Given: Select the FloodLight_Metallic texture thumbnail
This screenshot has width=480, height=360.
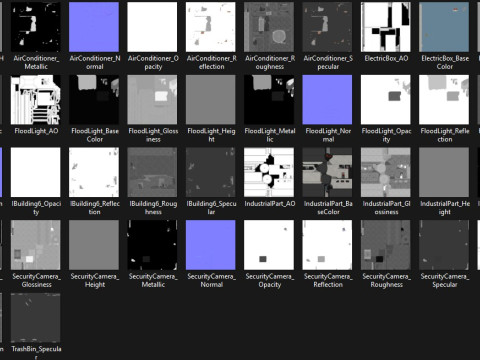Looking at the screenshot, I should 269,100.
